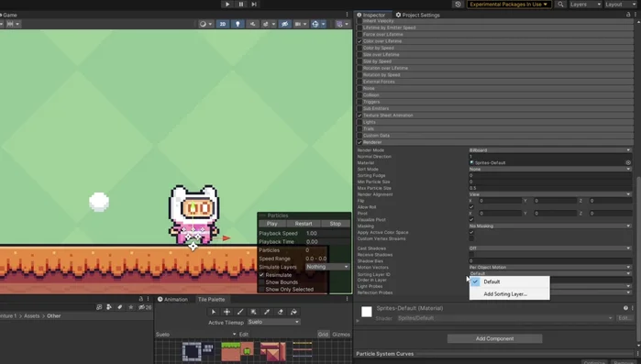
Task: Click the Material object picker circle icon
Action: pyautogui.click(x=628, y=162)
